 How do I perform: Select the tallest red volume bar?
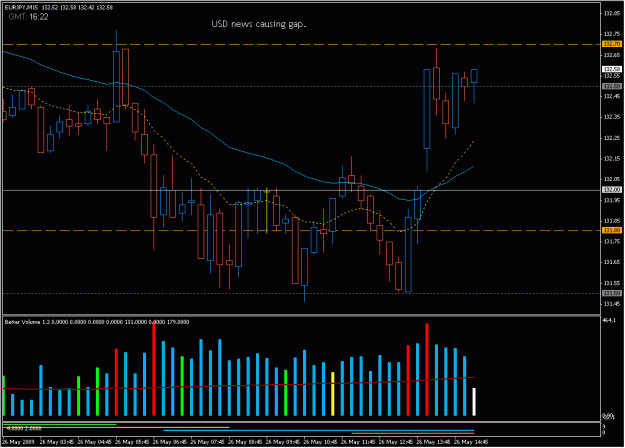click(154, 369)
